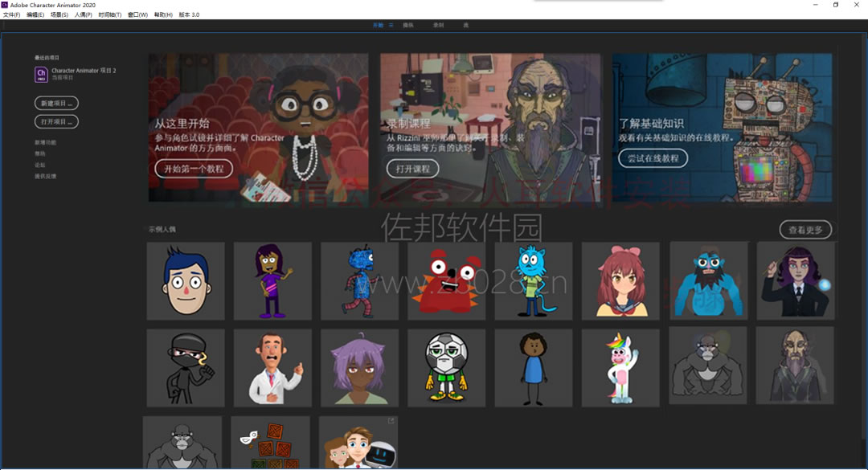Select the walking blue robot puppet

click(x=359, y=280)
